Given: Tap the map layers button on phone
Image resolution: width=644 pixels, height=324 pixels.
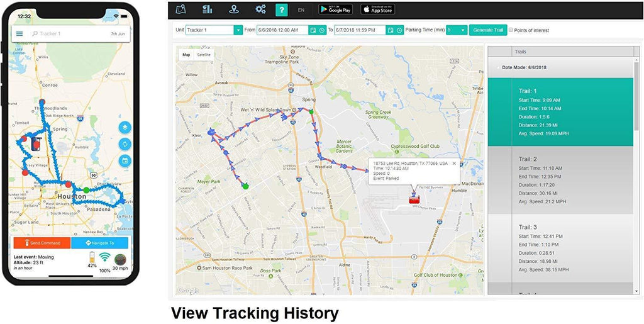Looking at the screenshot, I should 125,126.
